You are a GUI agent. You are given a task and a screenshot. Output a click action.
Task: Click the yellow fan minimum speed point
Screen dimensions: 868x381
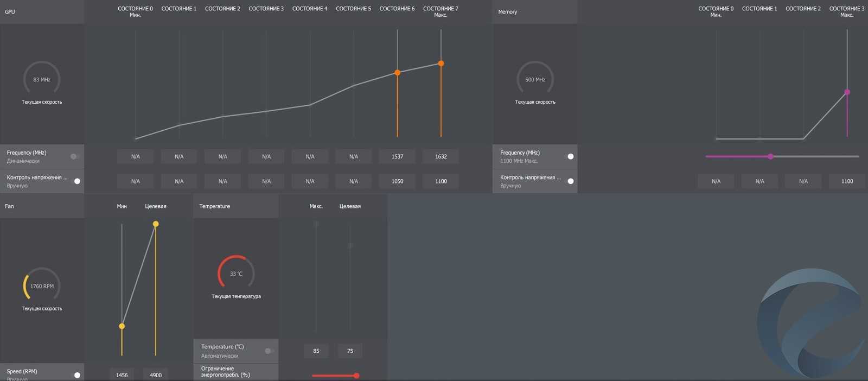coord(122,326)
